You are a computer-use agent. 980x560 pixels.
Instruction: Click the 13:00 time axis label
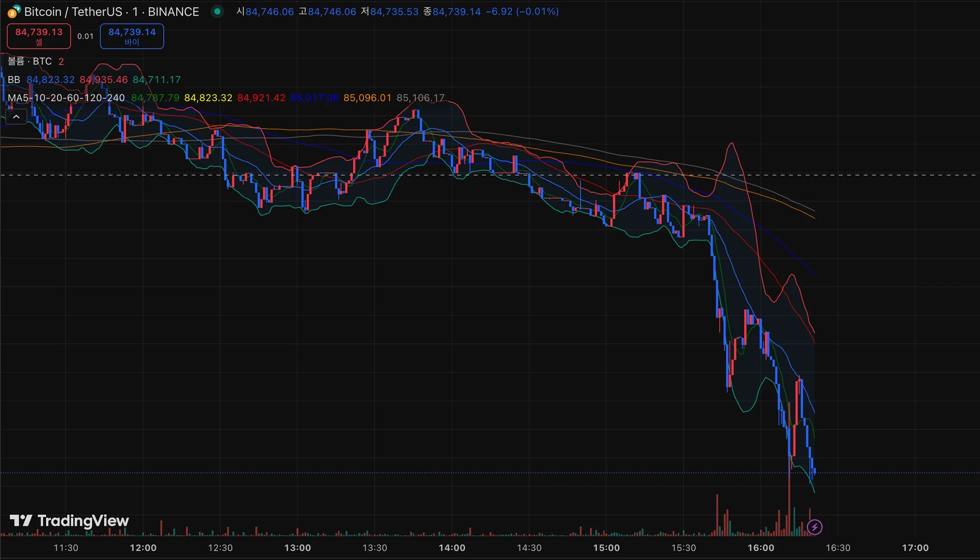(x=297, y=548)
